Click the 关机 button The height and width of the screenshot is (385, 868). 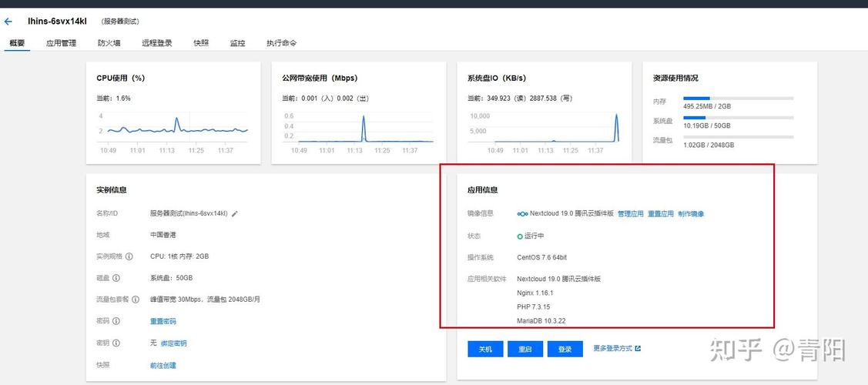pos(485,349)
